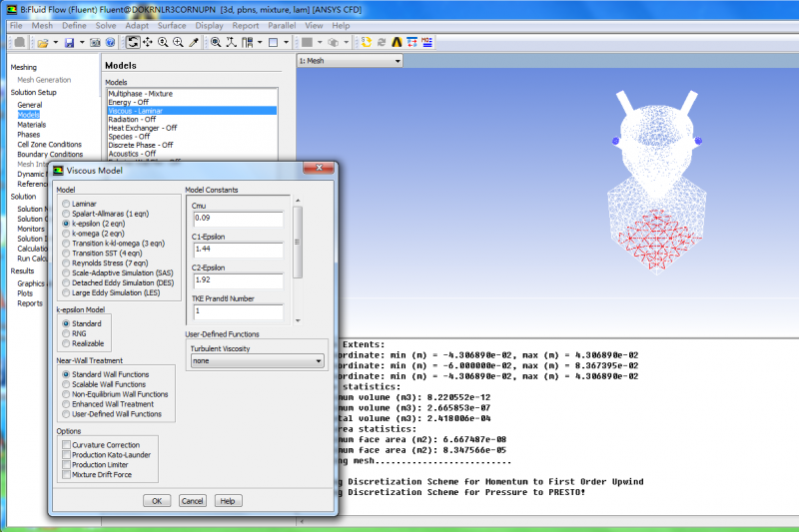Open the Turbulent Viscosity dropdown
The width and height of the screenshot is (799, 532).
coord(257,361)
